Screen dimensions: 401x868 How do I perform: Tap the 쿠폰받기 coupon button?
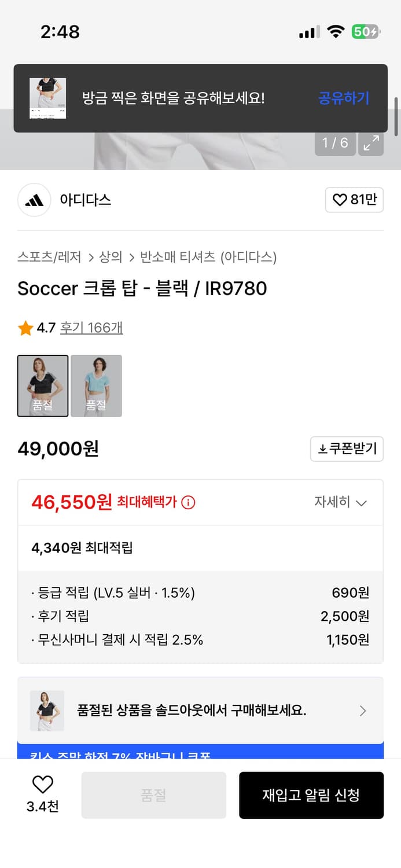(347, 448)
